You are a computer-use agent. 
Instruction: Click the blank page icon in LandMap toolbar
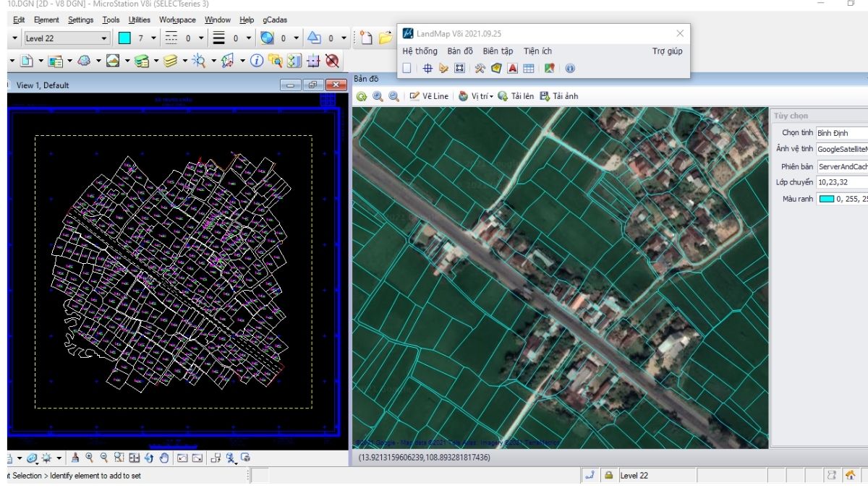click(x=407, y=69)
